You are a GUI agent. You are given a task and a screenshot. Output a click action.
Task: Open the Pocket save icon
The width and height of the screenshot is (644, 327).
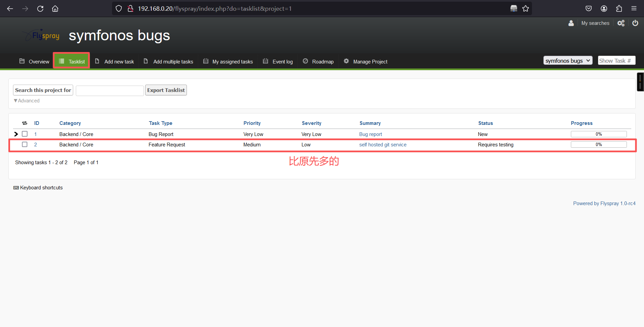tap(589, 8)
